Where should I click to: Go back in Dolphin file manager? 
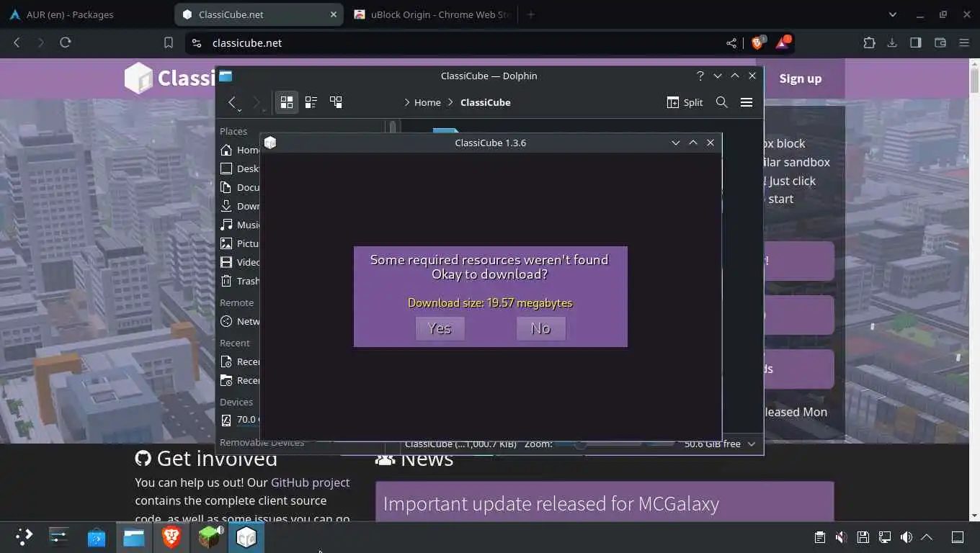(x=232, y=102)
